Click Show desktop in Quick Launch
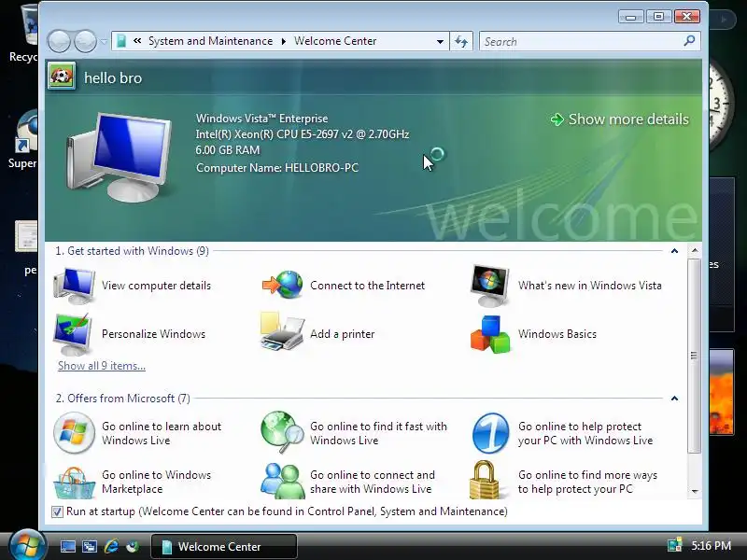Image resolution: width=747 pixels, height=560 pixels. click(x=67, y=547)
